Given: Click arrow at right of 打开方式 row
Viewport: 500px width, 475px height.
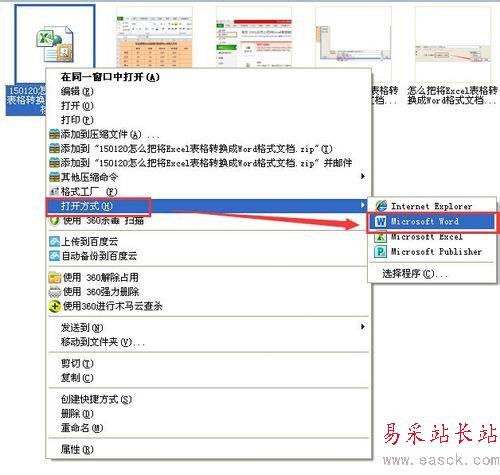Looking at the screenshot, I should [x=363, y=205].
